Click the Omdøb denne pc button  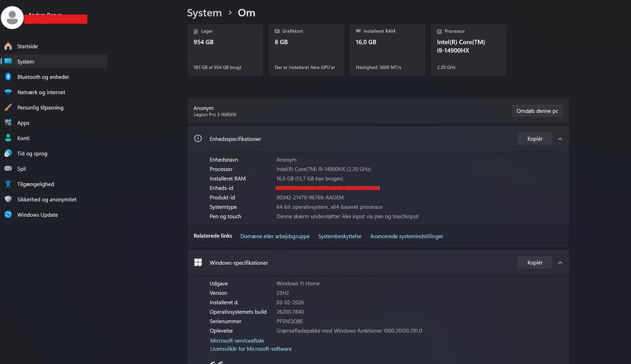(537, 111)
